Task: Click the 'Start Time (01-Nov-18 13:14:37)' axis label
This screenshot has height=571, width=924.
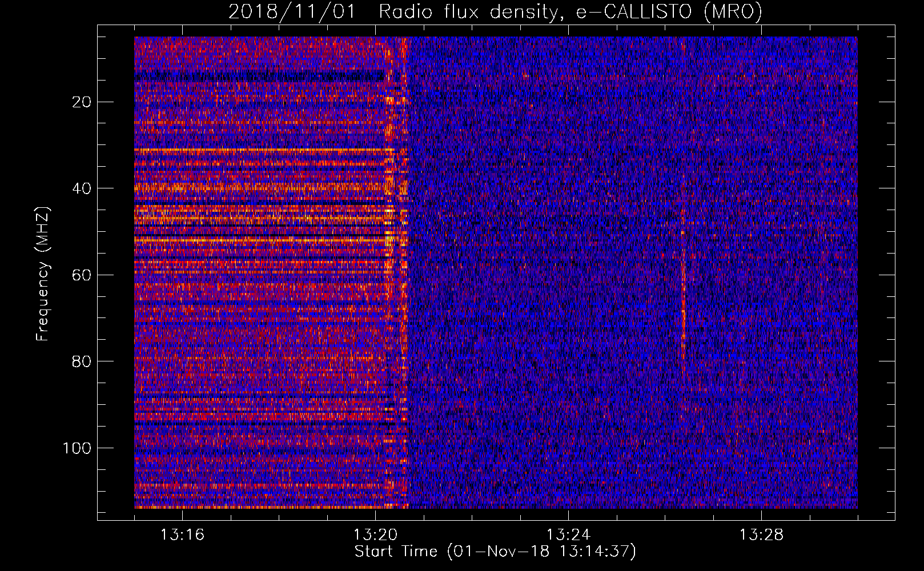Action: coord(495,552)
